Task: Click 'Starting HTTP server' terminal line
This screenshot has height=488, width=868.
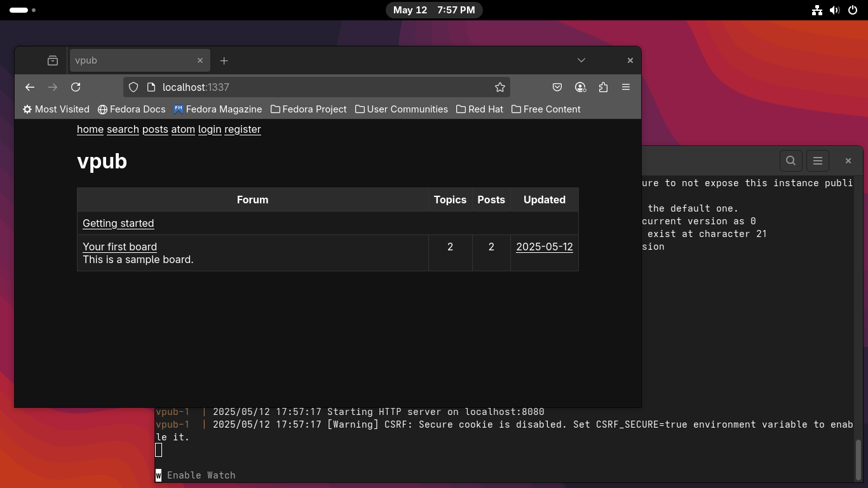Action: [x=350, y=412]
